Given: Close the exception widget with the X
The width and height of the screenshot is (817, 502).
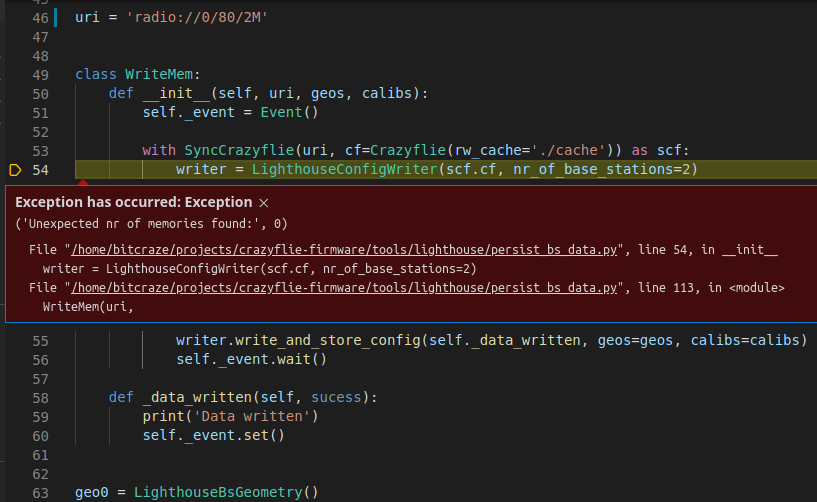Looking at the screenshot, I should [264, 203].
